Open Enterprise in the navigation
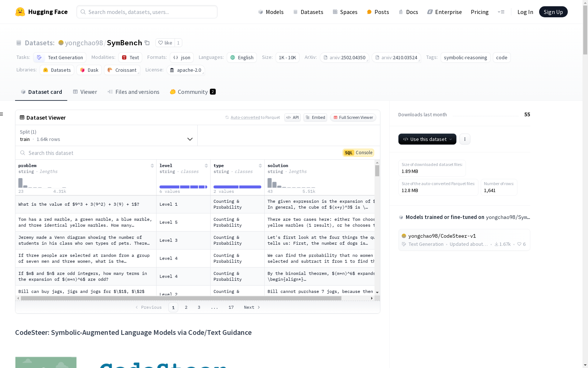588x368 pixels. [x=445, y=12]
